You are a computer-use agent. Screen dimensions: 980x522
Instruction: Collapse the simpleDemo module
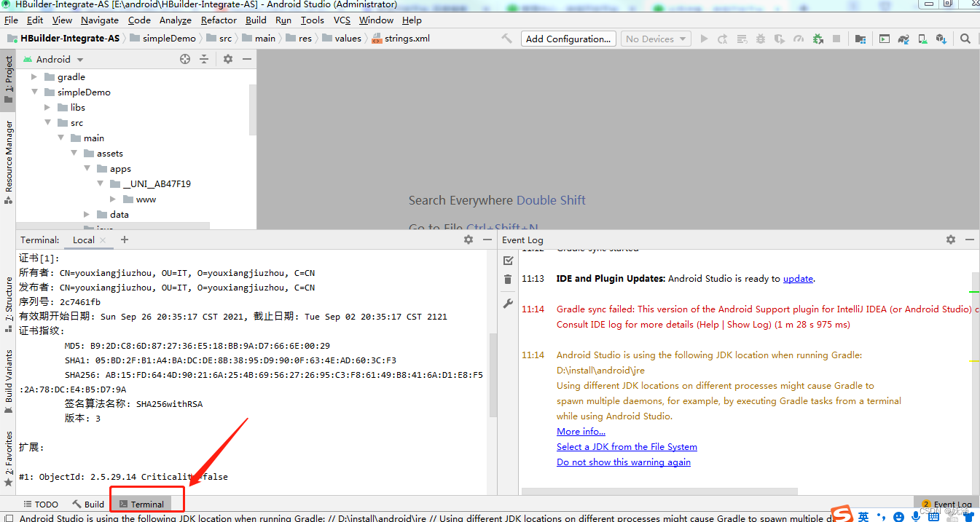[34, 92]
